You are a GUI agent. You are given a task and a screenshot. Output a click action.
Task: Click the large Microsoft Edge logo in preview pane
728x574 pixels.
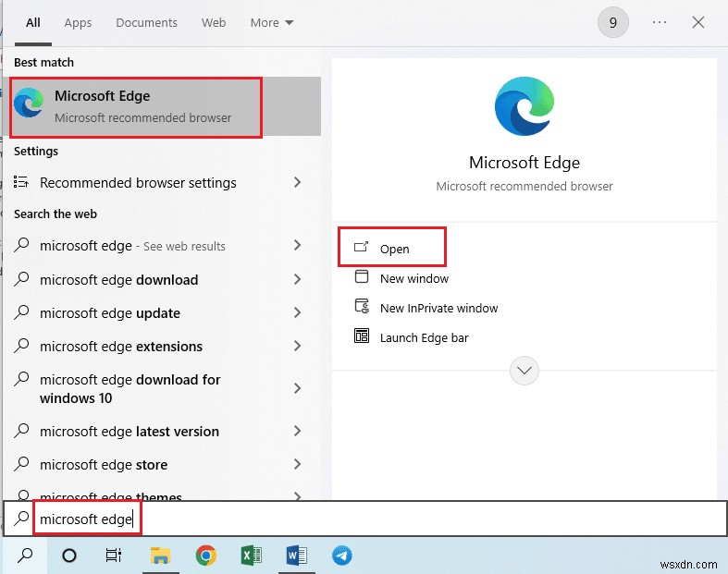pos(524,106)
